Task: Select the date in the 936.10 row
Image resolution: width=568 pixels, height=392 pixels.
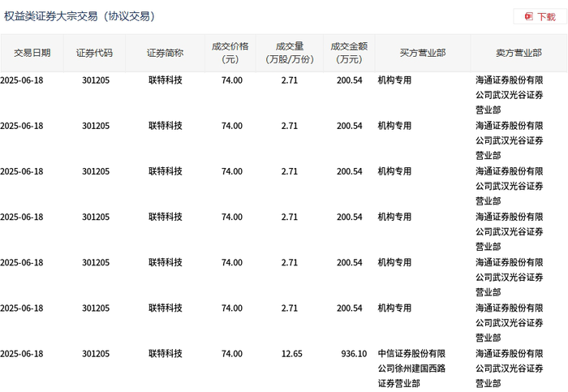Action: (x=22, y=354)
